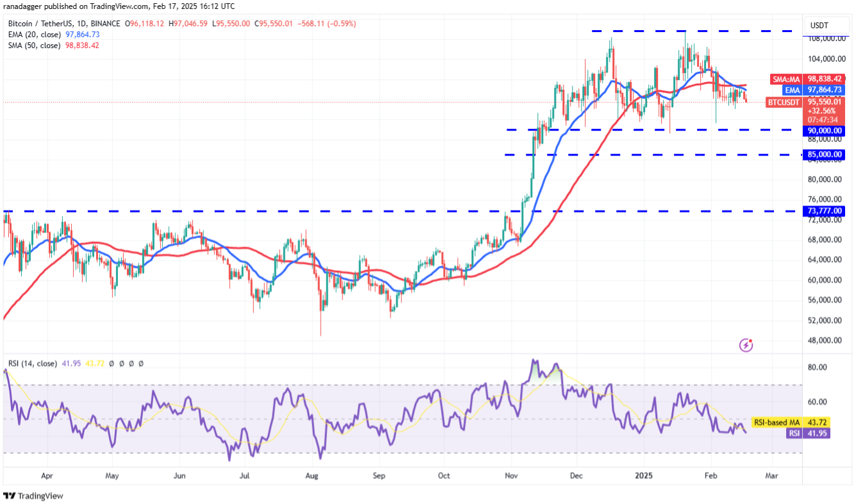Click the 76,000.00 price axis label
The width and height of the screenshot is (856, 504).
826,199
